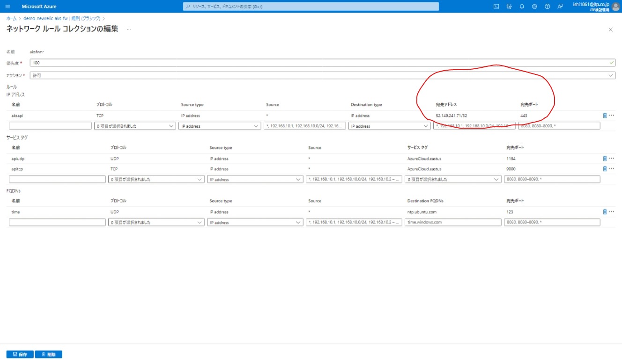Focus the Azure resource search box
Screen dimensions: 622x364
pos(311,7)
